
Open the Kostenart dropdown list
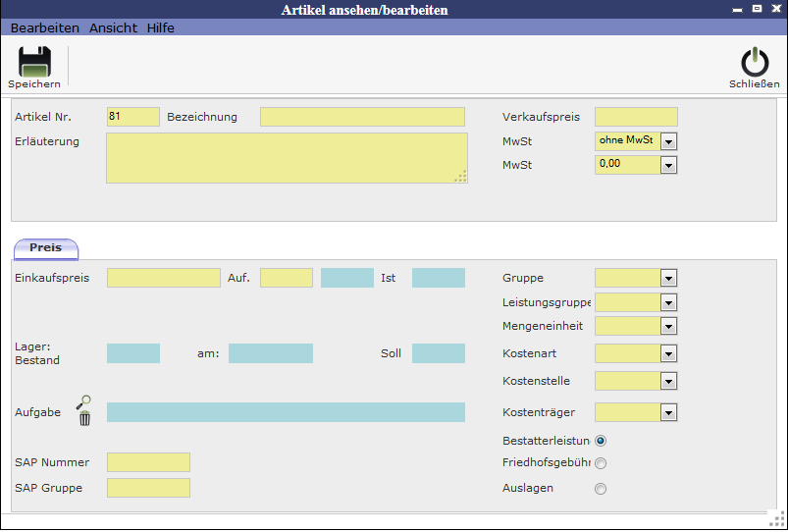(669, 353)
